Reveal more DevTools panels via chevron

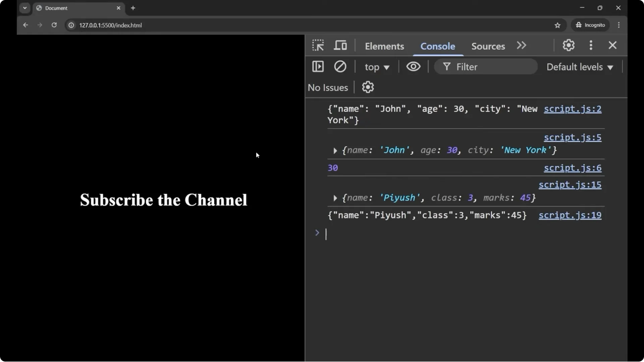pyautogui.click(x=522, y=45)
